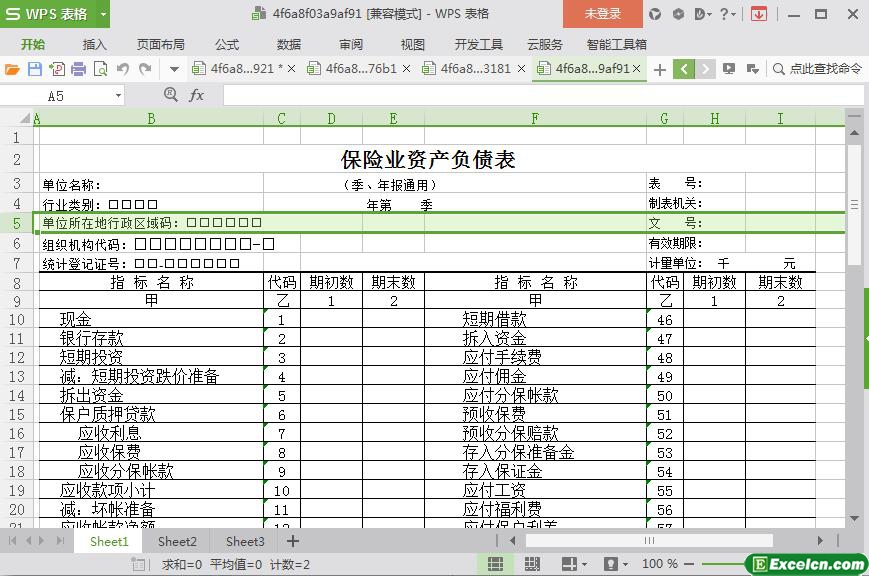Expand the quick access toolbar customize arrow
Viewport: 869px width, 576px height.
pyautogui.click(x=174, y=69)
